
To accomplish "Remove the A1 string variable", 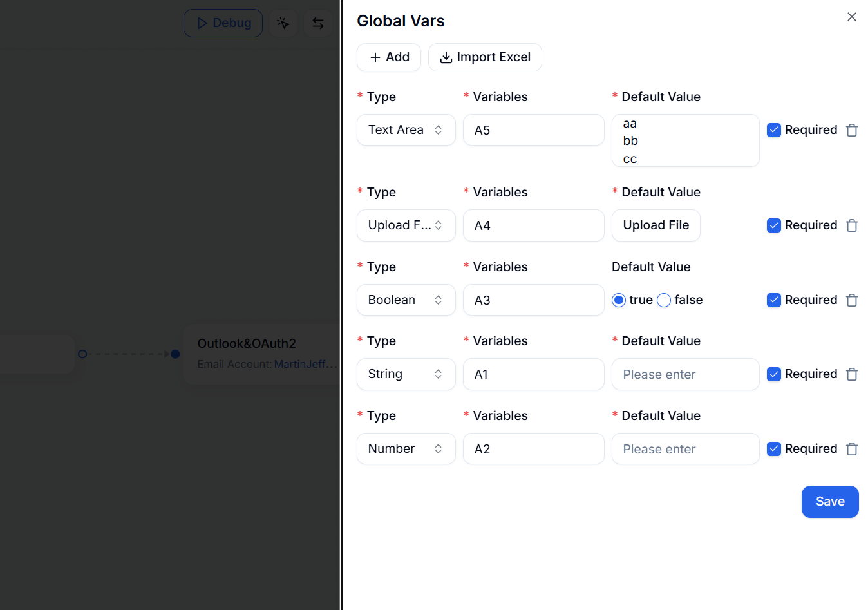I will click(x=851, y=374).
